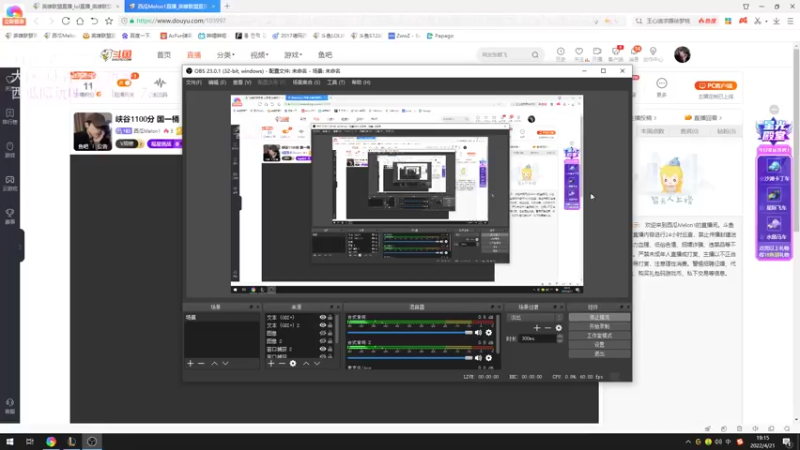Image resolution: width=800 pixels, height=450 pixels.
Task: Click the OBS icon in the taskbar
Action: pyautogui.click(x=92, y=441)
